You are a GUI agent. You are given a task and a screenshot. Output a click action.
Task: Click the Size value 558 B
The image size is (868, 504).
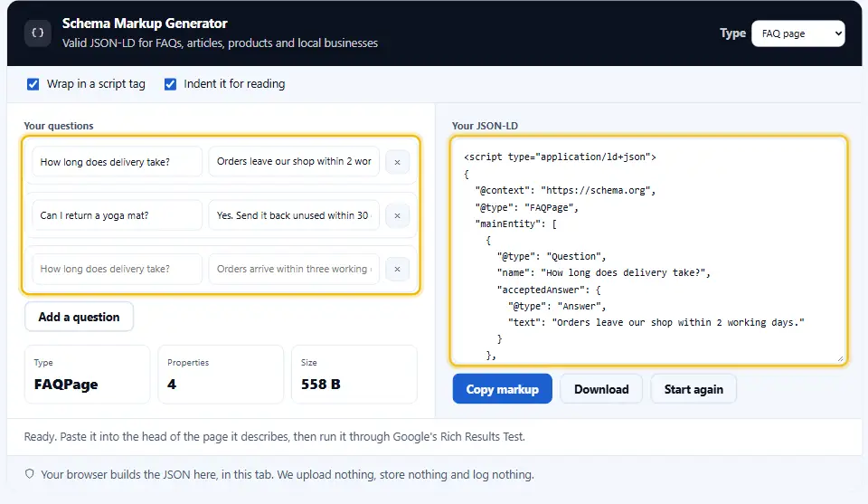320,384
